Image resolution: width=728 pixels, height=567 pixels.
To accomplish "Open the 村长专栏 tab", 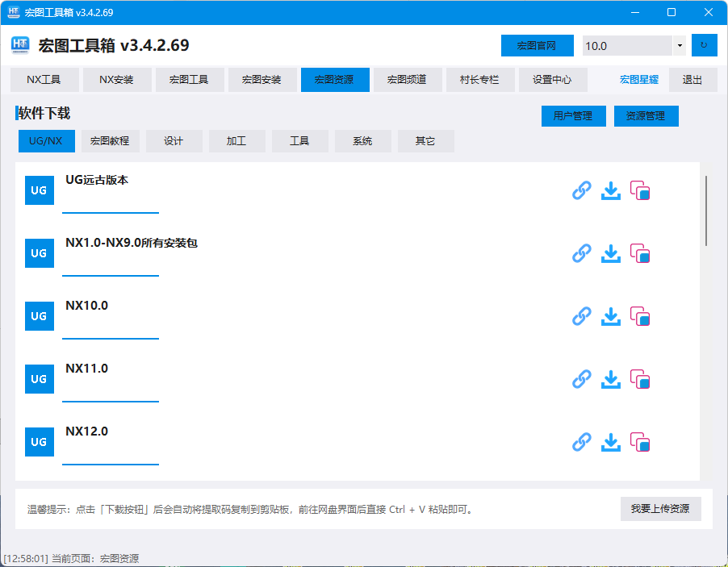I will point(480,80).
